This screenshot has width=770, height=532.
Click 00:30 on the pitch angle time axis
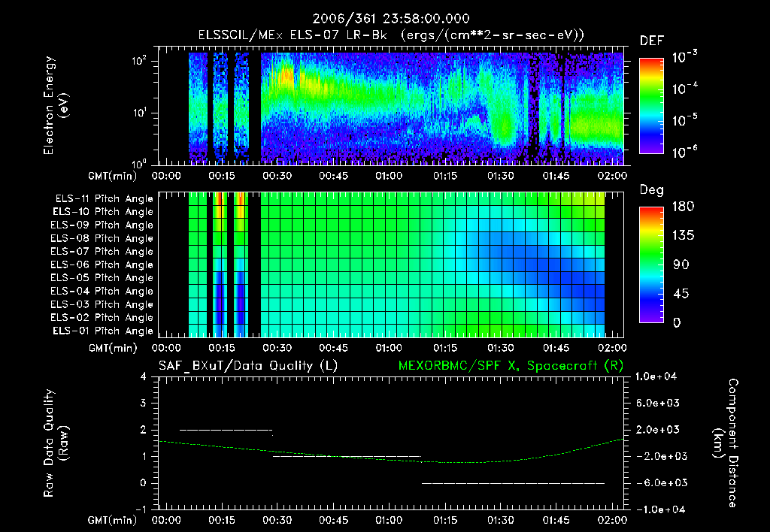click(277, 348)
